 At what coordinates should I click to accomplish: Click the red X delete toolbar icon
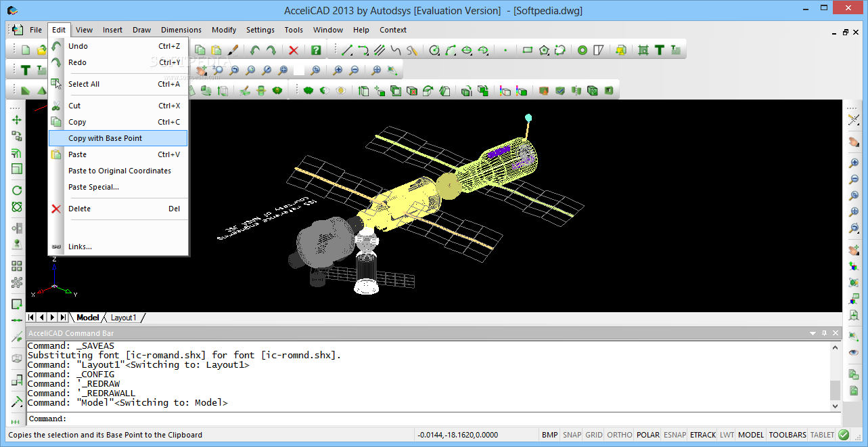pyautogui.click(x=294, y=50)
